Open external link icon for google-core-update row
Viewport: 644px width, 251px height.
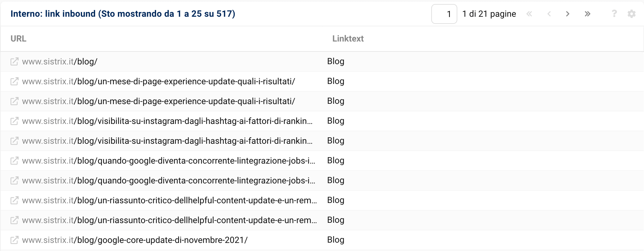pos(15,240)
